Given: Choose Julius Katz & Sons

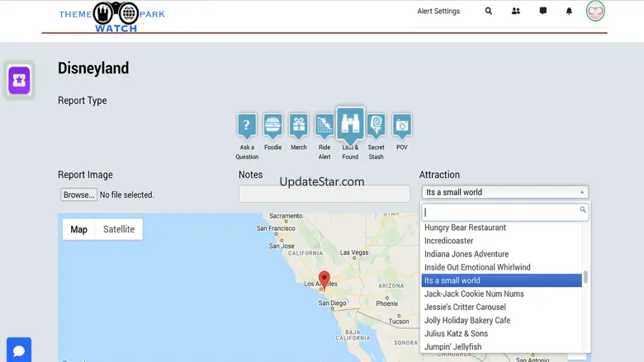Looking at the screenshot, I should coord(501,333).
